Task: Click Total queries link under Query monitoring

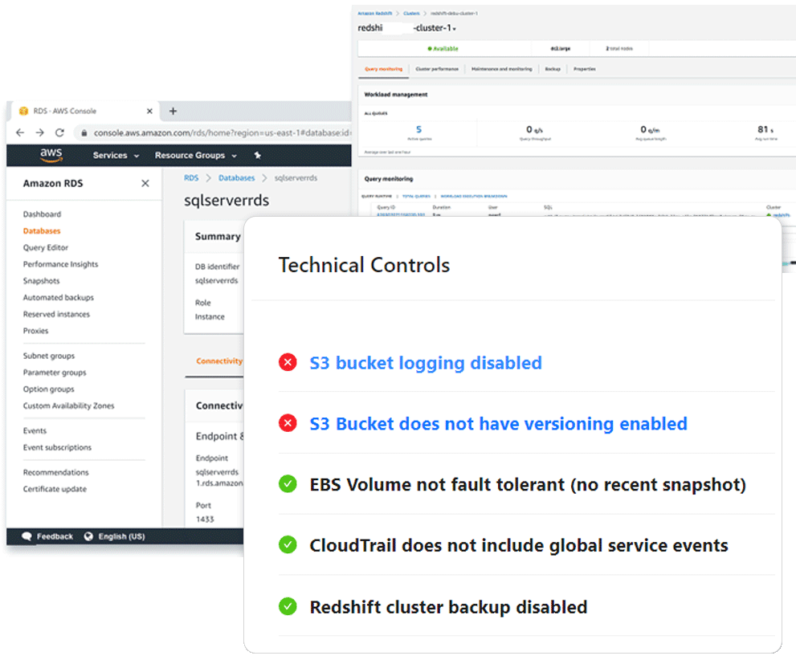Action: pyautogui.click(x=416, y=196)
